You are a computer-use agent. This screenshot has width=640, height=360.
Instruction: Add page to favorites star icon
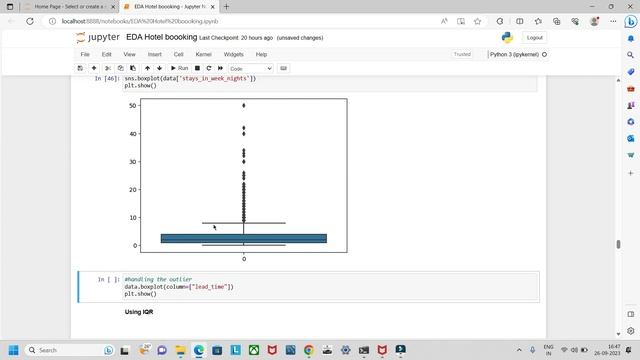click(478, 21)
